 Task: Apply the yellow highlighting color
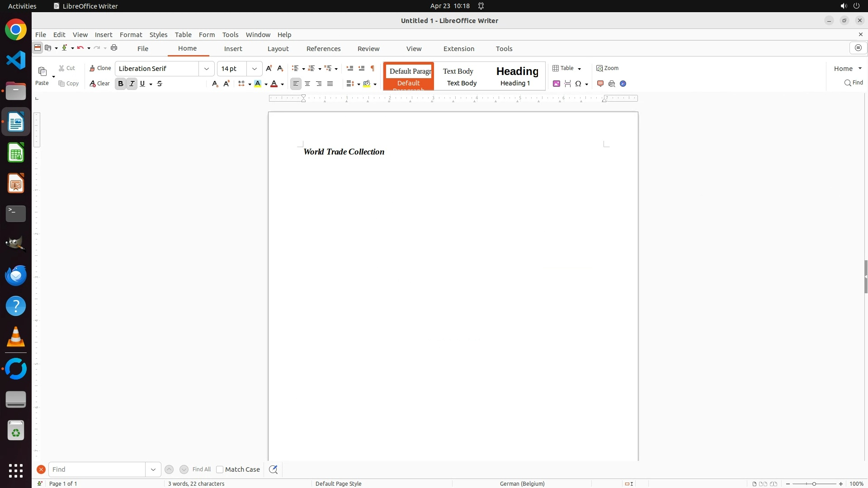258,84
